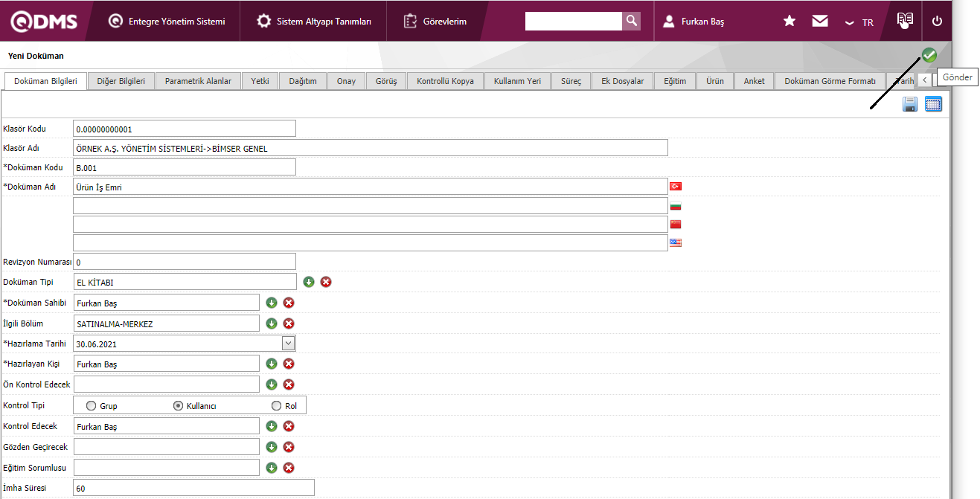The width and height of the screenshot is (980, 499).
Task: Switch to the Ek Dosyalar tab
Action: click(622, 81)
